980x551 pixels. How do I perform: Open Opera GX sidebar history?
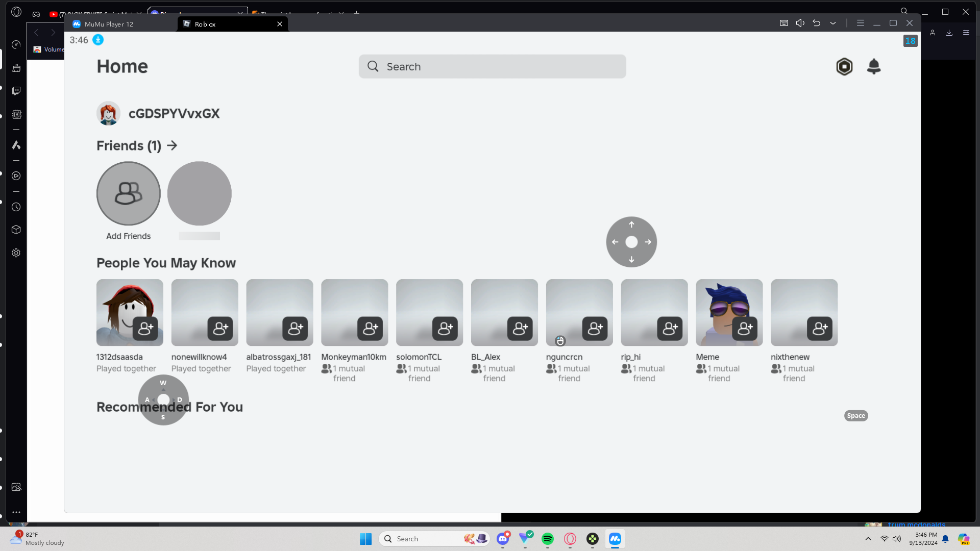16,207
